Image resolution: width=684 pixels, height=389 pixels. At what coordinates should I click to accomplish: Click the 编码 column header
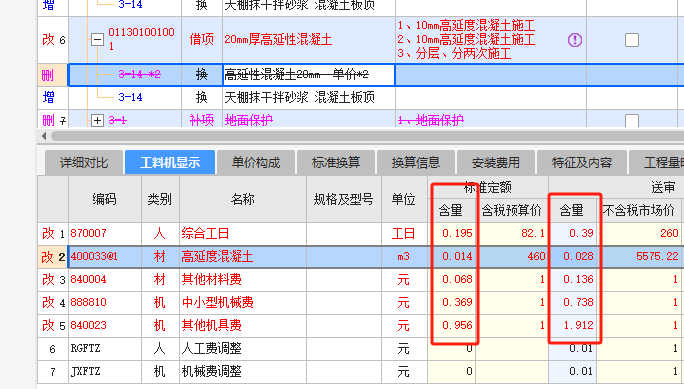pos(105,199)
